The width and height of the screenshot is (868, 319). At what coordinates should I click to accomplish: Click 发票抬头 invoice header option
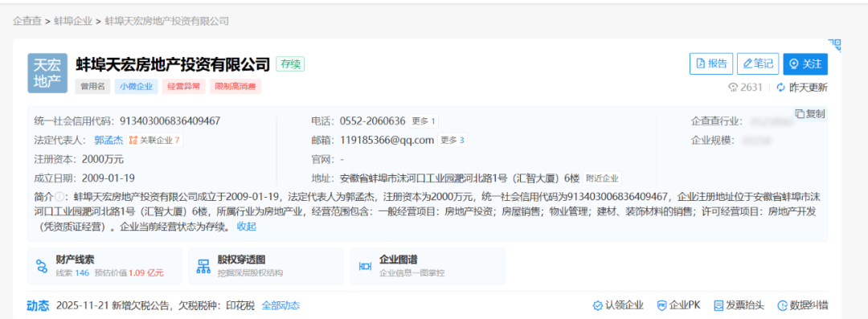point(739,305)
